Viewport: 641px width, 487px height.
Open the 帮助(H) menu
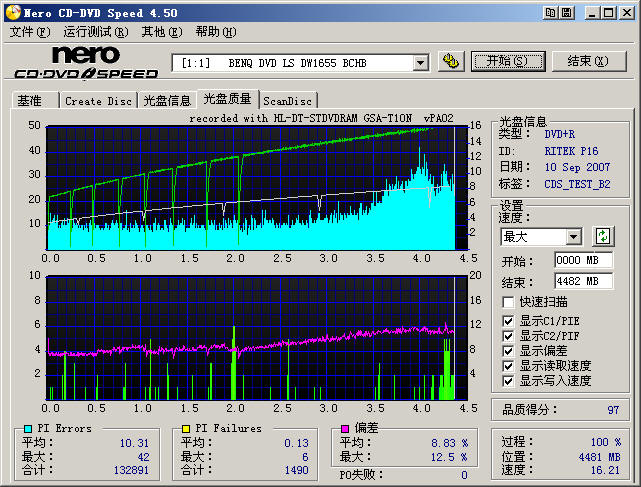[215, 32]
